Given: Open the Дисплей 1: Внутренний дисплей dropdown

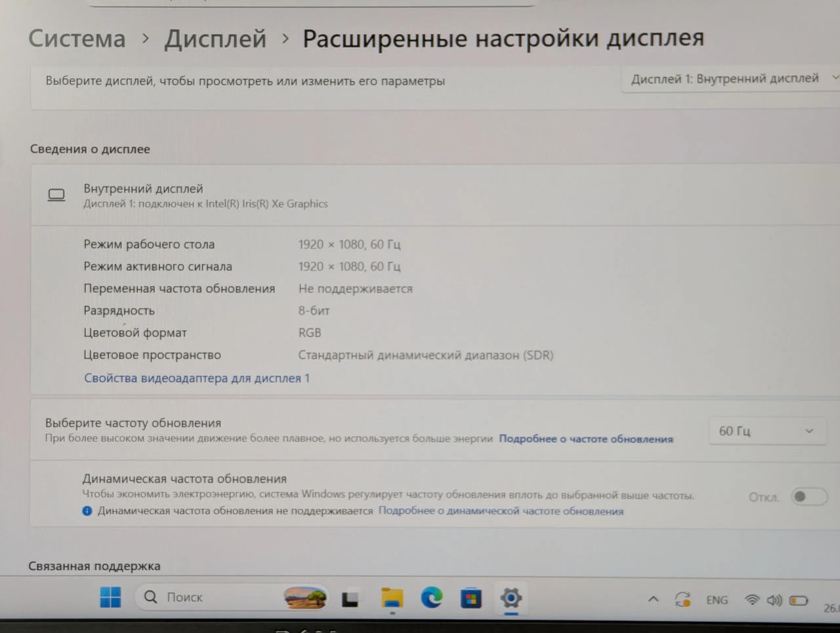Looking at the screenshot, I should click(732, 79).
